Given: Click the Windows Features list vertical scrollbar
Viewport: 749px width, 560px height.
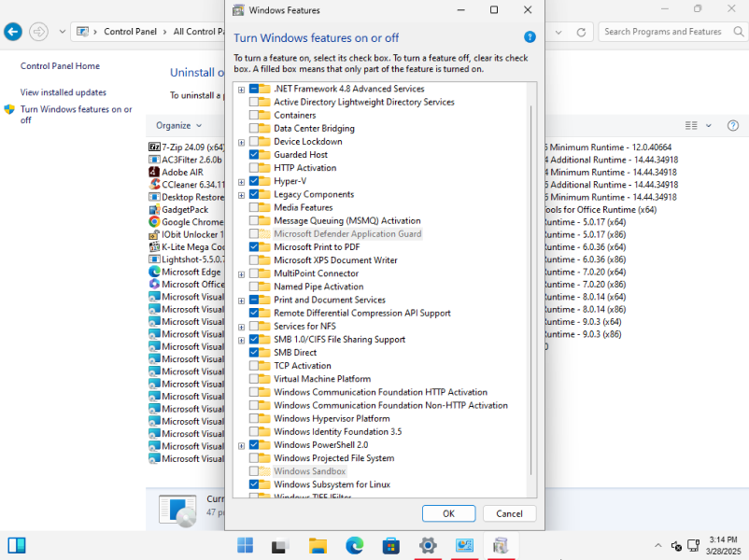Looking at the screenshot, I should pos(531,290).
